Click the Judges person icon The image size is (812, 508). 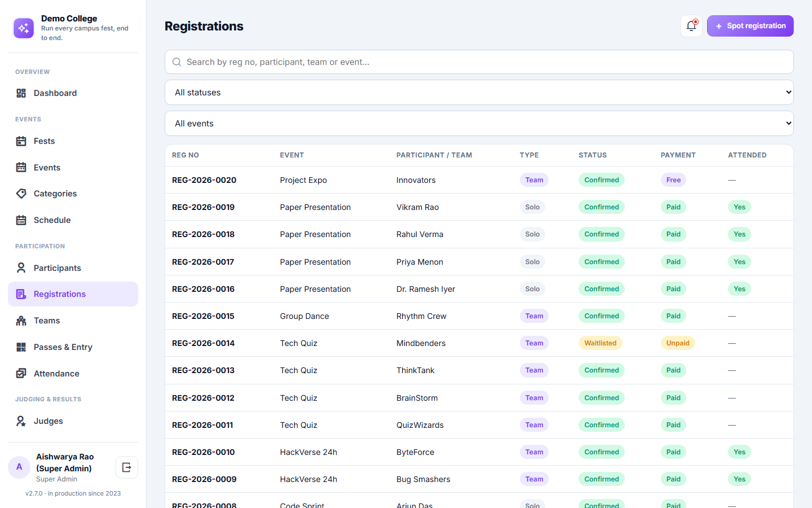pos(21,421)
